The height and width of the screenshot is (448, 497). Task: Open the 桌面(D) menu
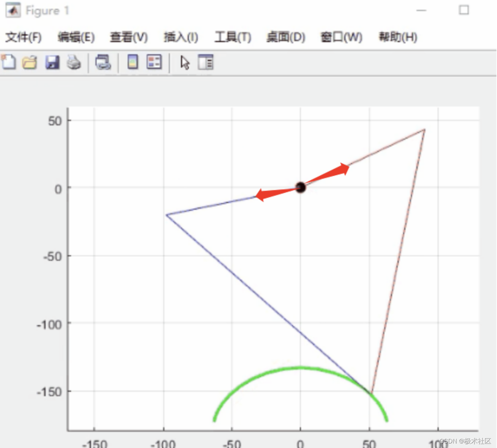click(285, 37)
